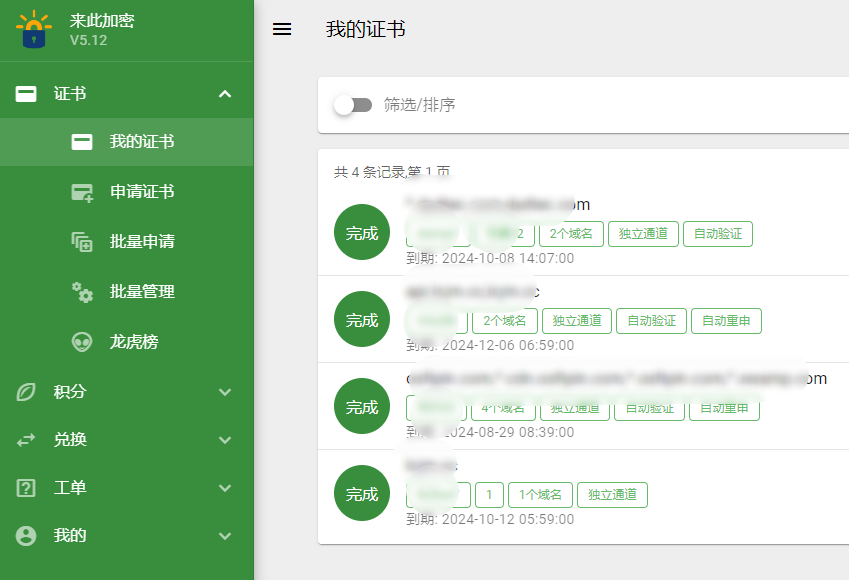Toggle the 筛选/排序 switch

click(x=353, y=105)
